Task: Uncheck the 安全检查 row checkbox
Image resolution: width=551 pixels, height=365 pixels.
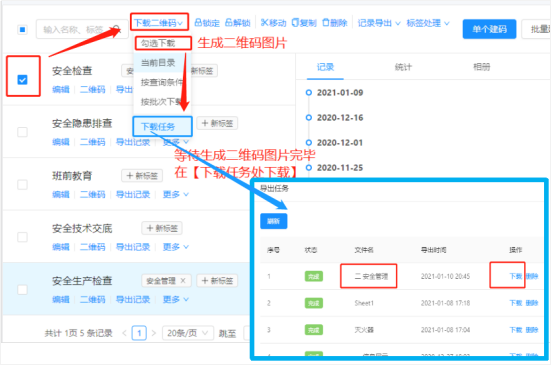Action: pos(22,80)
